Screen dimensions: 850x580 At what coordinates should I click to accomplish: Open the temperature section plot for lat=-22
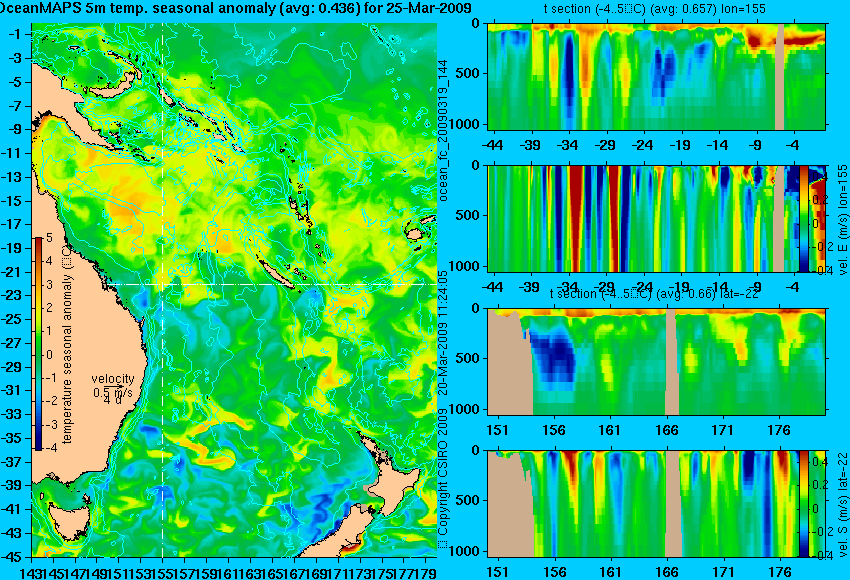[656, 362]
